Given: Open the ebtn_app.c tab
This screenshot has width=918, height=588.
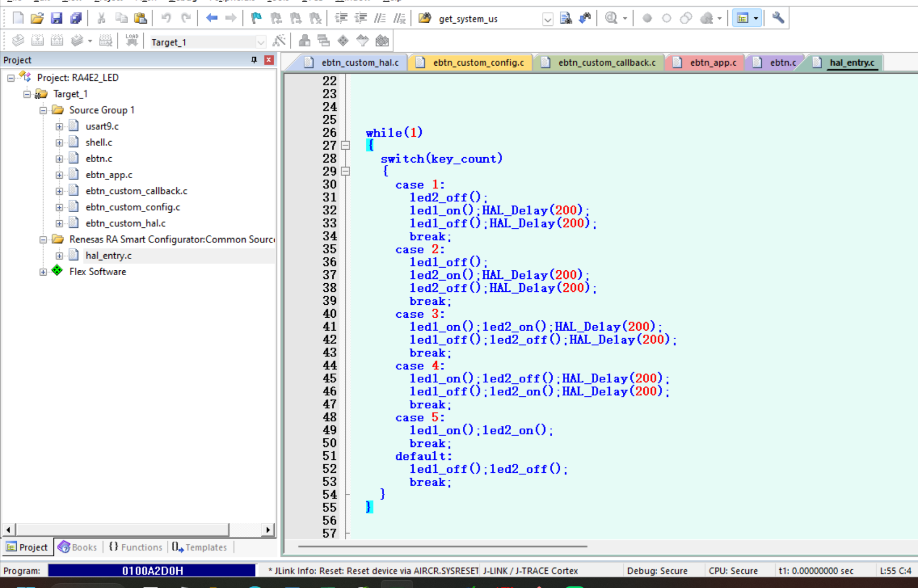Looking at the screenshot, I should point(706,62).
